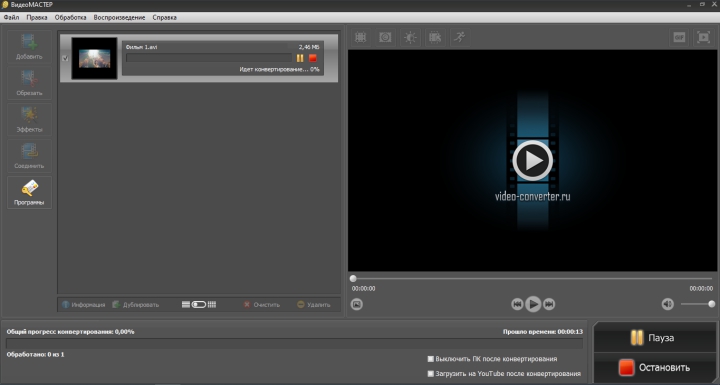Open the brightness adjustment icon above the preview

click(x=410, y=37)
